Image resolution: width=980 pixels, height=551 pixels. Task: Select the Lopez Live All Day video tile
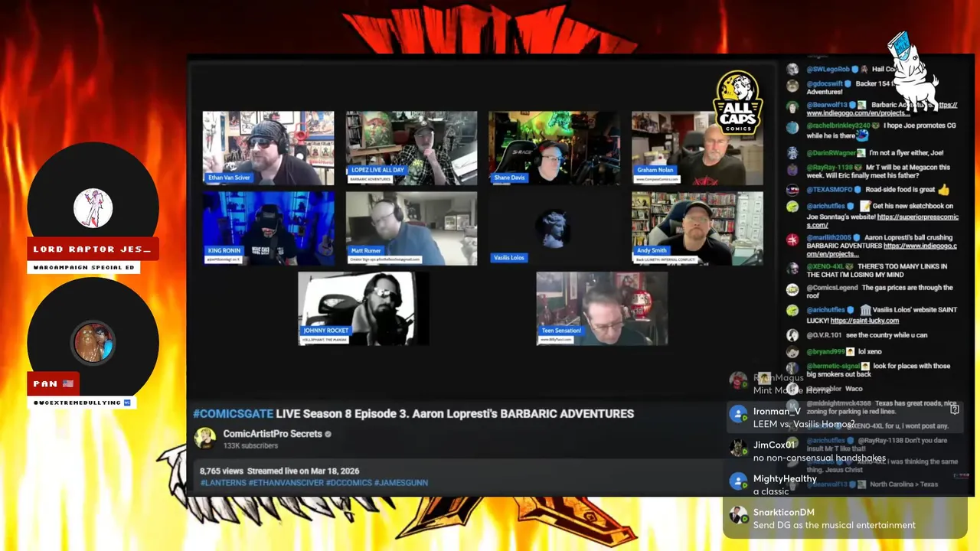click(411, 148)
